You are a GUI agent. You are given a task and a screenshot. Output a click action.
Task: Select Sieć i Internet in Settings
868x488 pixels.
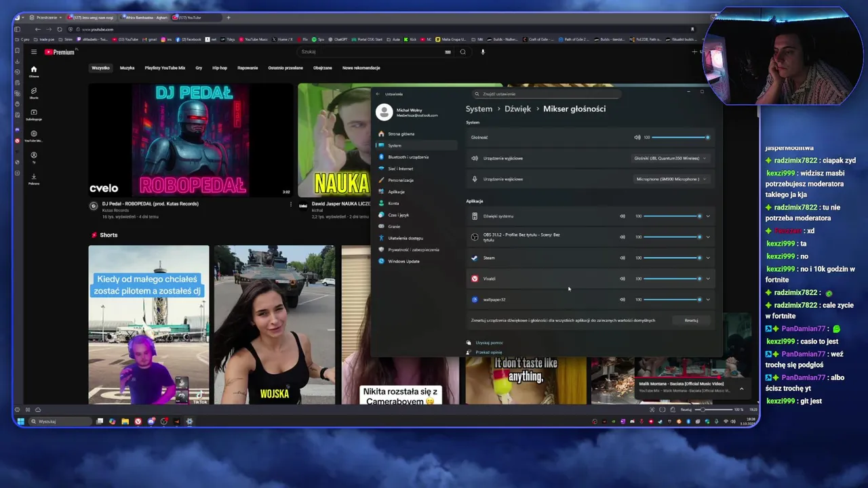pyautogui.click(x=416, y=169)
